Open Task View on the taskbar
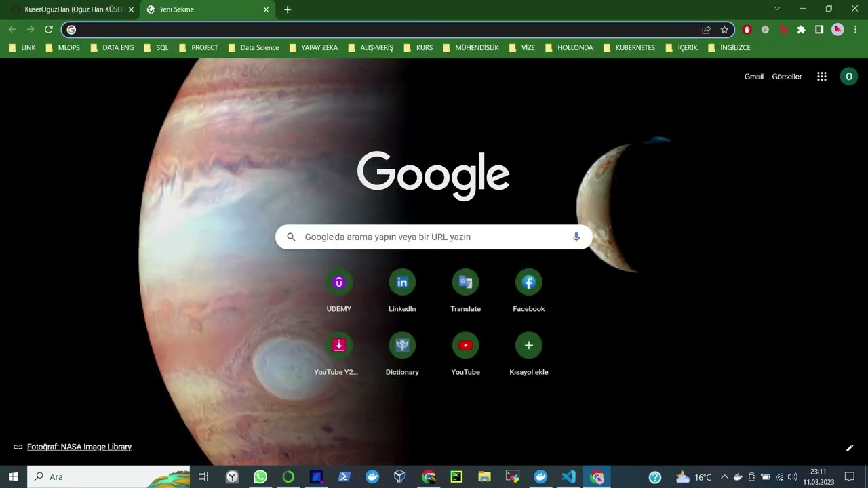868x488 pixels. 203,477
